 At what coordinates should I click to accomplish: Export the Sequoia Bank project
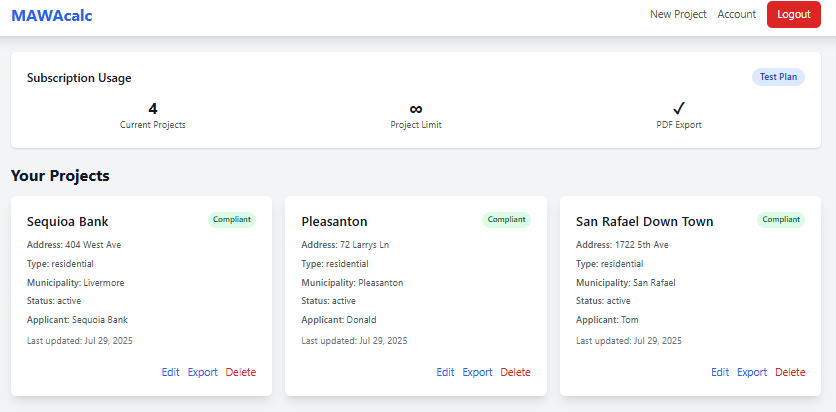pos(203,372)
